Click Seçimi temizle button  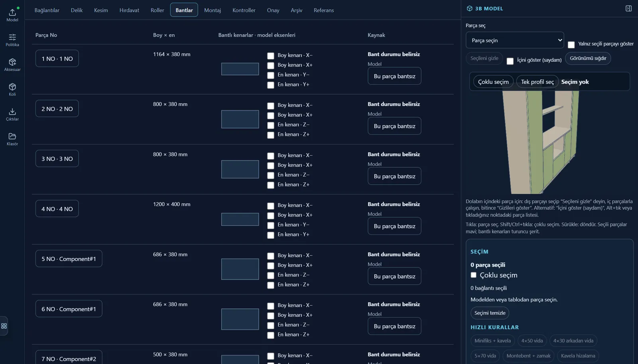(490, 313)
